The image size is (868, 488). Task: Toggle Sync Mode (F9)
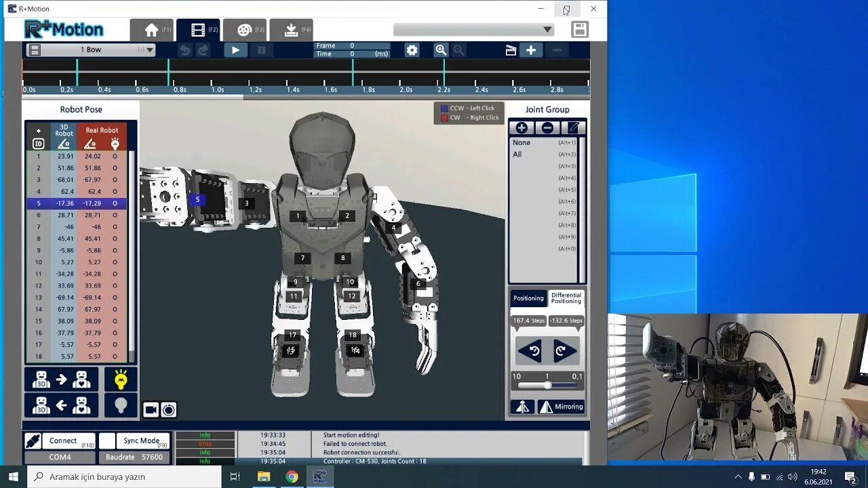click(x=143, y=441)
